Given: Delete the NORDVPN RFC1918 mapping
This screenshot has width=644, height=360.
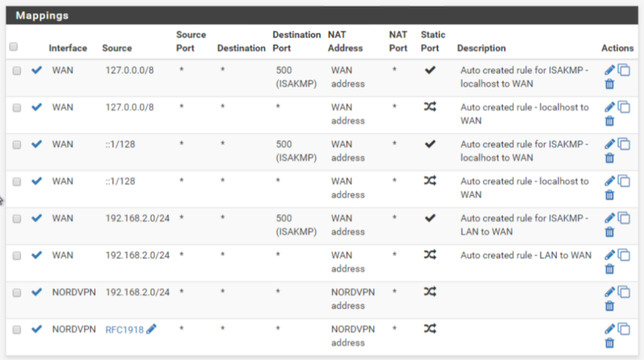Looking at the screenshot, I should point(610,343).
